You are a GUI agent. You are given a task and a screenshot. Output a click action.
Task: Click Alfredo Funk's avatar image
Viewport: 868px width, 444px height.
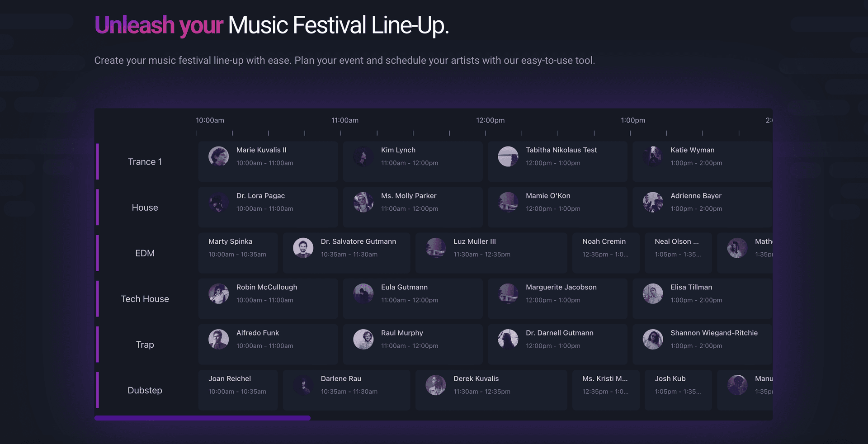[218, 339]
